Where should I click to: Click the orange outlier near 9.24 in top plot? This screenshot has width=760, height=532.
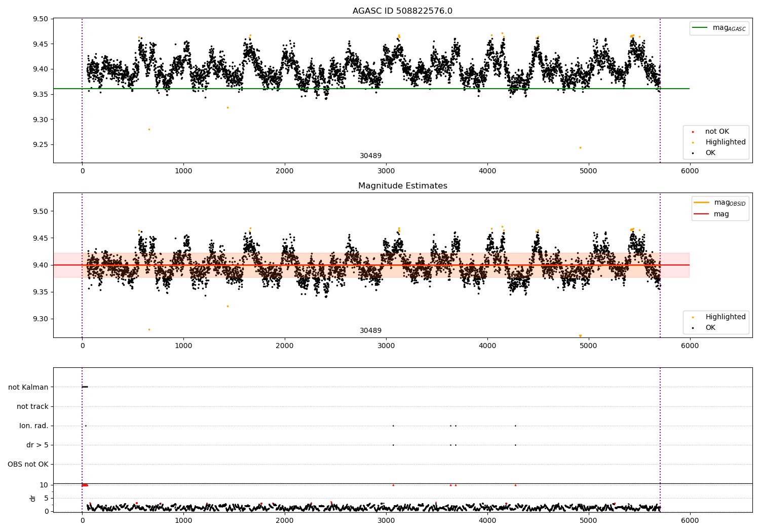click(580, 147)
